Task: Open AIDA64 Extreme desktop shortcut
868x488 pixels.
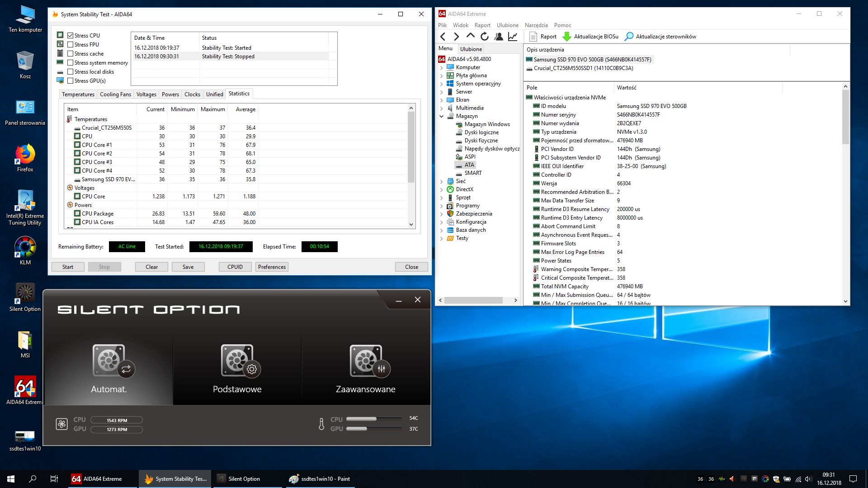Action: tap(25, 390)
